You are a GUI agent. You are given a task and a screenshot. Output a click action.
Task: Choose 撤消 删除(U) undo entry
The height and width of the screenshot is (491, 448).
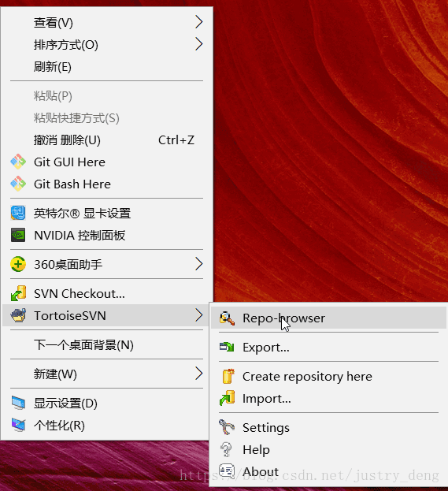pos(107,140)
